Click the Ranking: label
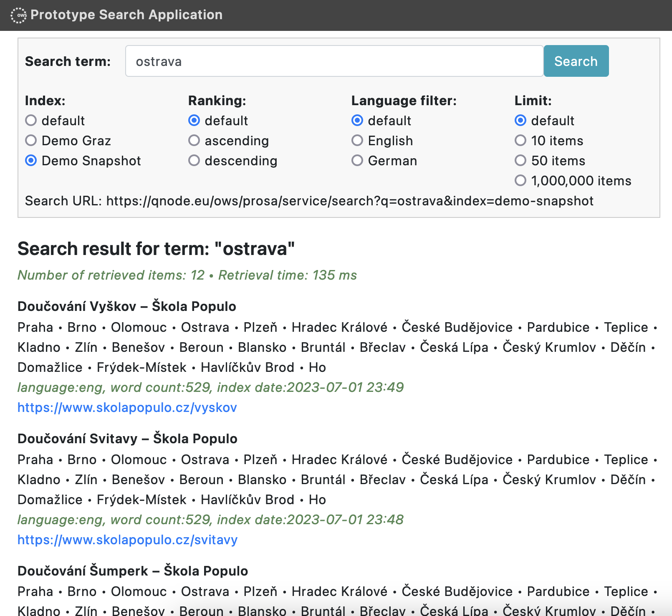The height and width of the screenshot is (616, 672). coord(217,101)
